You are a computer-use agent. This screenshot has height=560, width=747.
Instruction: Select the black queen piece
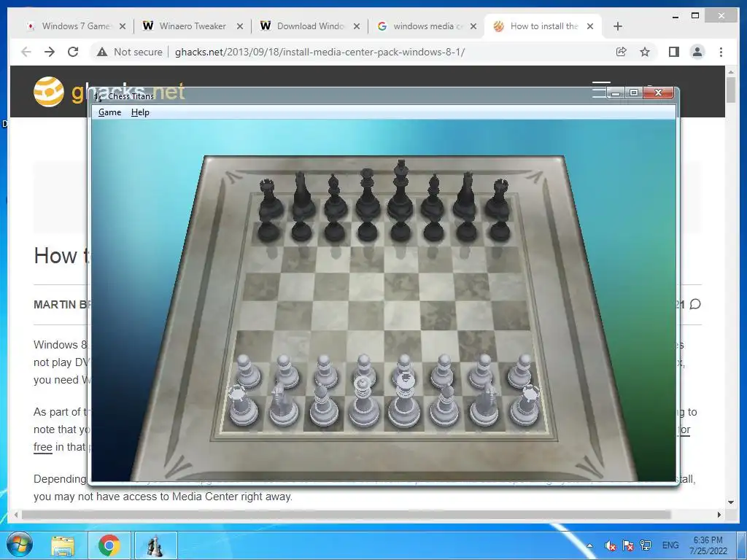click(368, 194)
